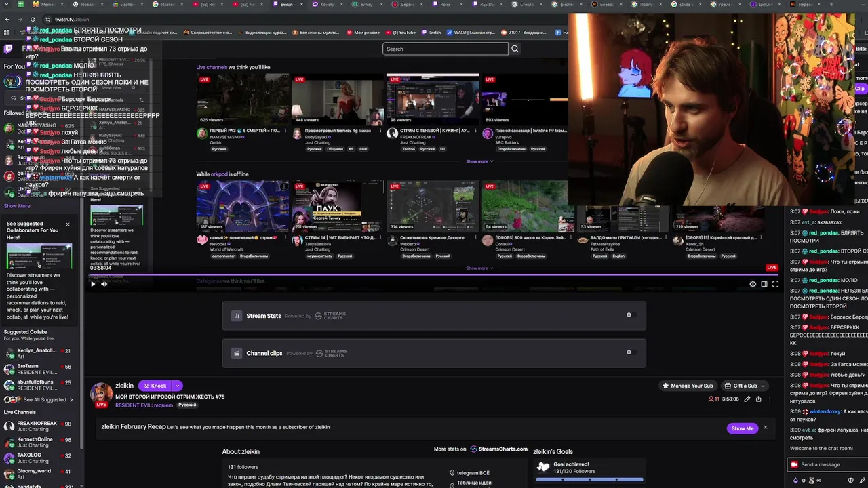The image size is (868, 488).
Task: Dismiss the February Recap banner
Action: click(x=766, y=428)
